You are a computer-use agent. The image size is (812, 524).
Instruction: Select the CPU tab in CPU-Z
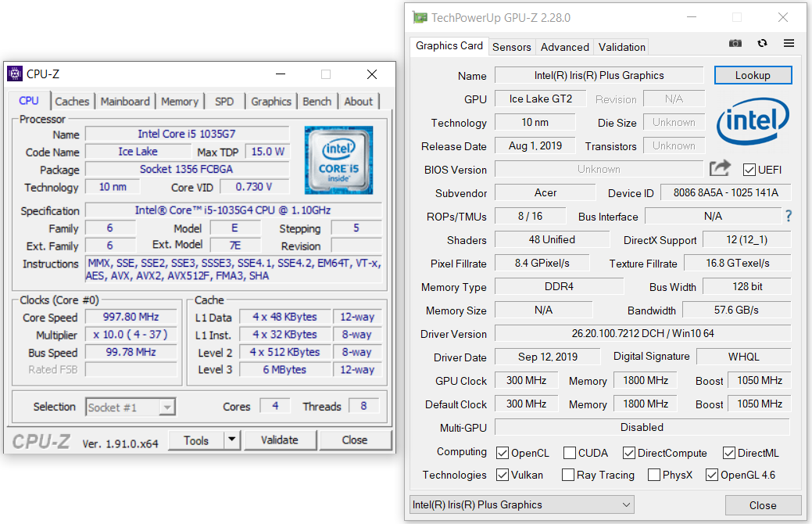click(29, 101)
